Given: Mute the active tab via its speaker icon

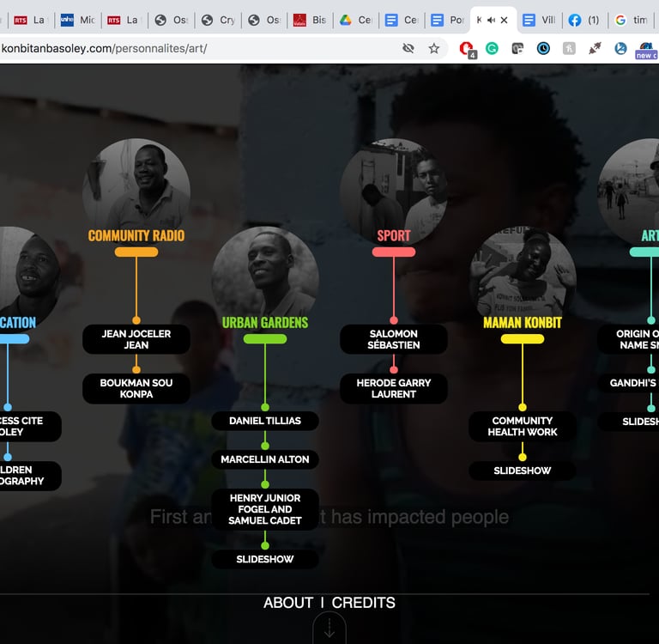Looking at the screenshot, I should (x=491, y=20).
